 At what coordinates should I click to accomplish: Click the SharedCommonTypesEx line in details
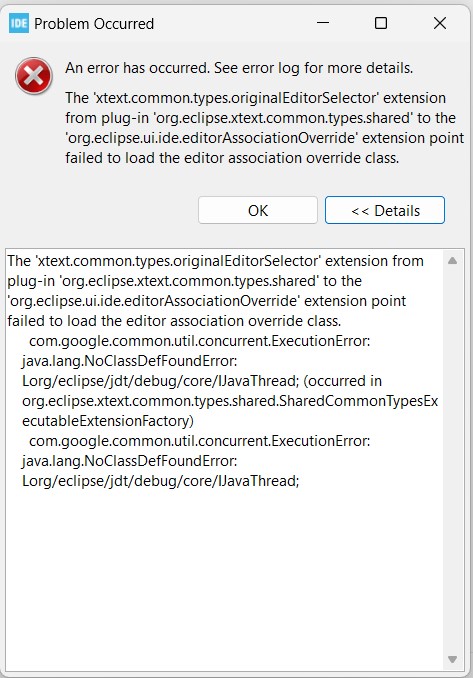(230, 401)
